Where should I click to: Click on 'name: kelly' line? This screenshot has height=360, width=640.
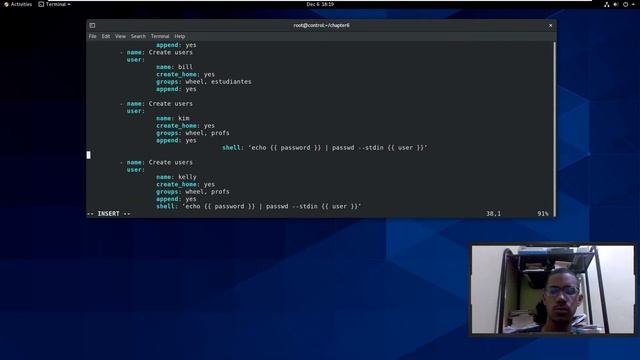[176, 177]
